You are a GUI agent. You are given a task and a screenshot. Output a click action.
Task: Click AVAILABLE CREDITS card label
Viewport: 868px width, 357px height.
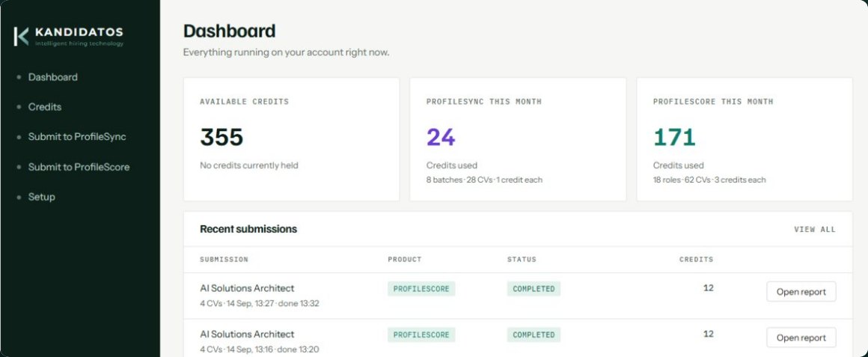pyautogui.click(x=244, y=102)
